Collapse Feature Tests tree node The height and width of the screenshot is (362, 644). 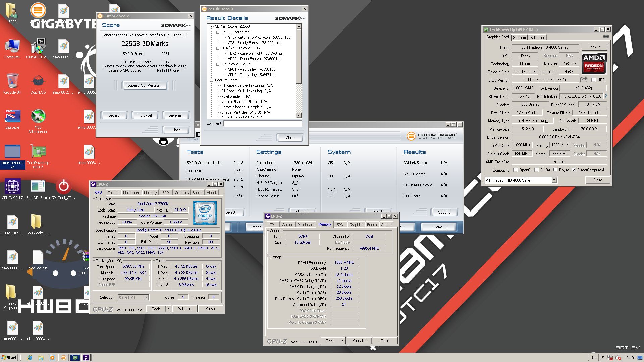211,80
